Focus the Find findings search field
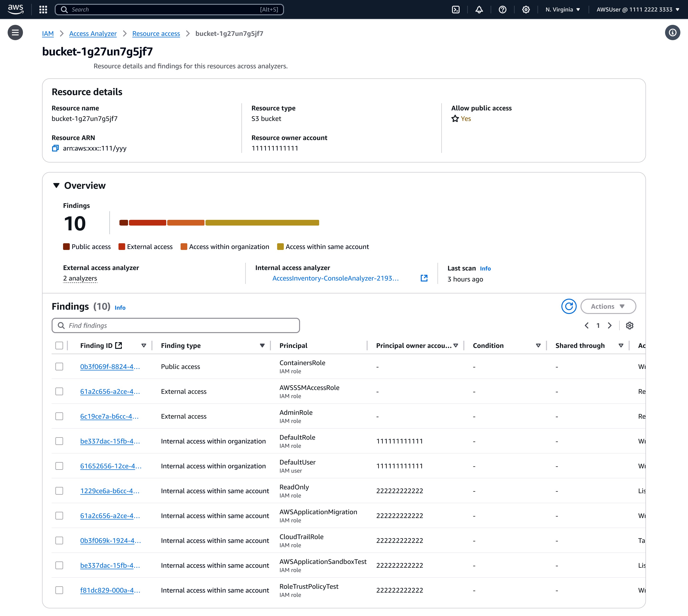 [x=176, y=326]
